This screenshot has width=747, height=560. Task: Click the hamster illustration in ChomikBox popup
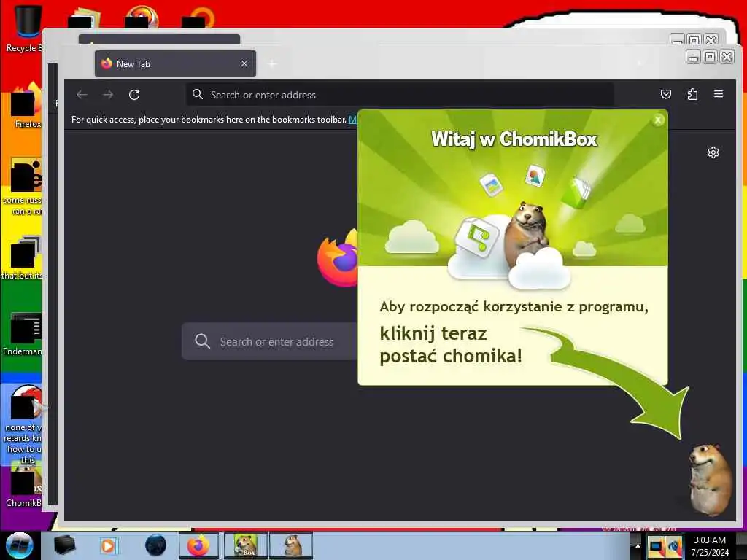(526, 234)
